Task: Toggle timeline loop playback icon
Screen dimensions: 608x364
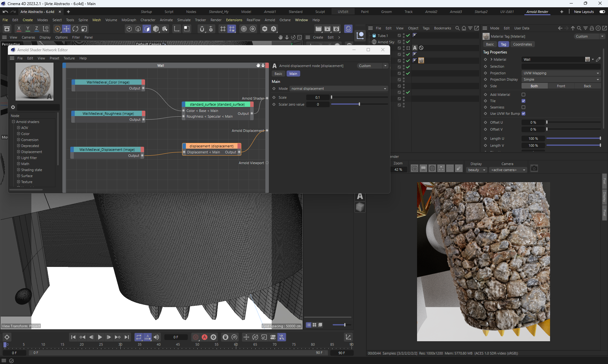Action: pyautogui.click(x=138, y=337)
